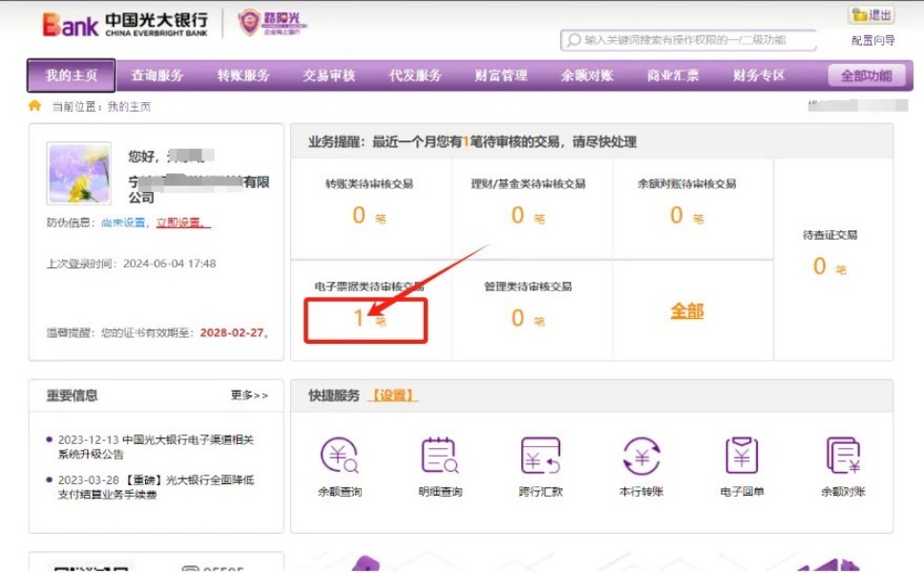Open the 余额对账 quick service icon

click(x=843, y=456)
